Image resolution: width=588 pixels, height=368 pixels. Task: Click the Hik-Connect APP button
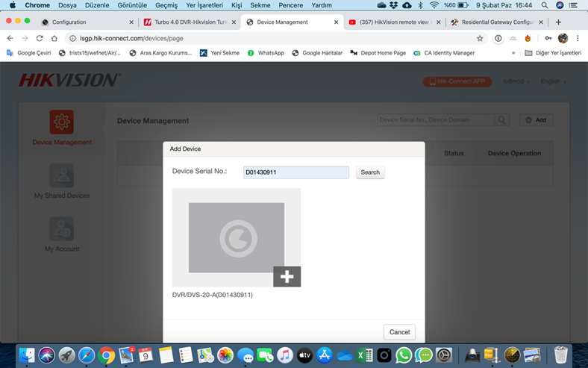[x=457, y=81]
